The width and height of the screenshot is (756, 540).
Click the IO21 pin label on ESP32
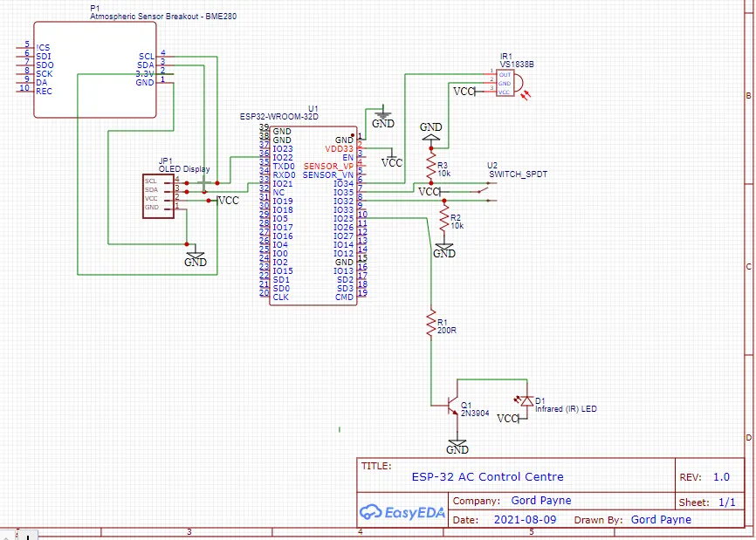(283, 183)
